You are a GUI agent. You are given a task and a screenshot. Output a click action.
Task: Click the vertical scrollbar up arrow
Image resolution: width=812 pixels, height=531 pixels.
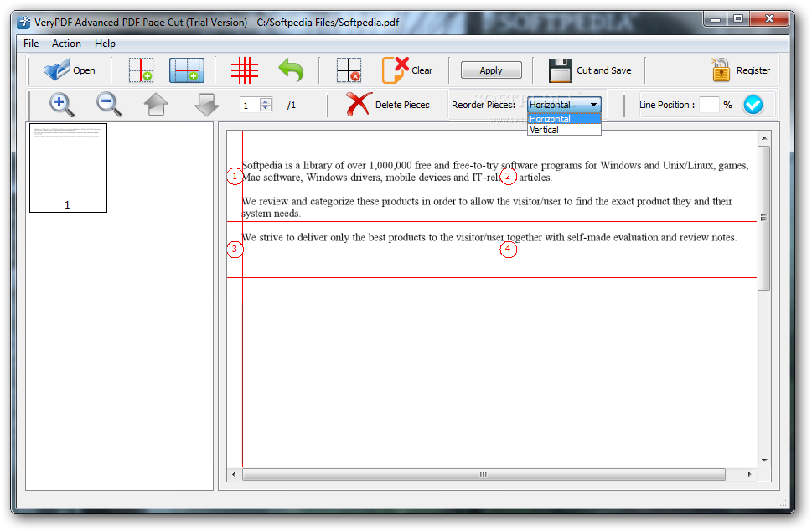(764, 138)
